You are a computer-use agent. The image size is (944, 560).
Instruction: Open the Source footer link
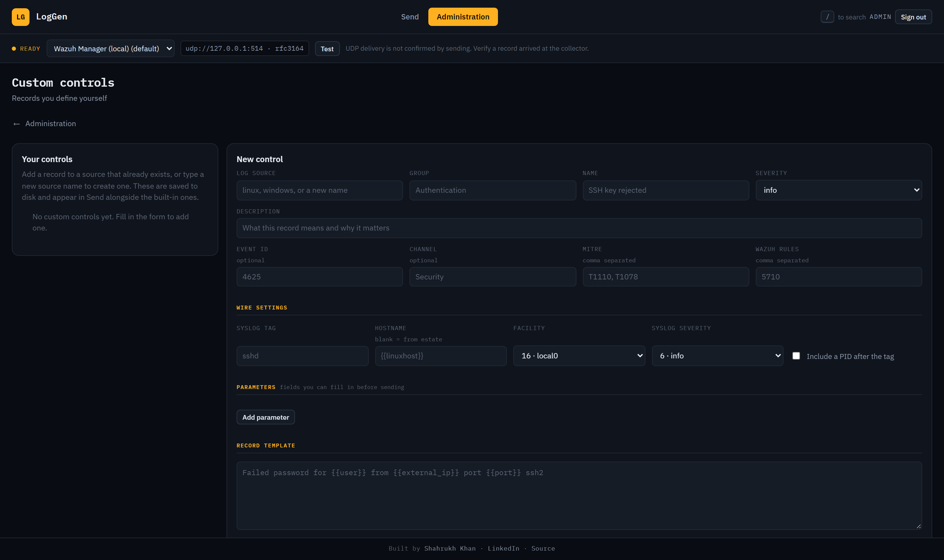(543, 548)
